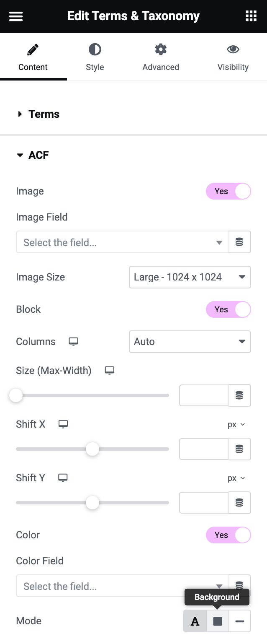The image size is (267, 644).
Task: Toggle the Image switch off
Action: pos(228,192)
